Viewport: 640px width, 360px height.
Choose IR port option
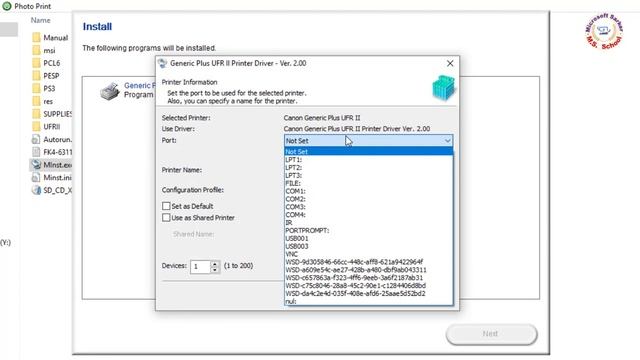(x=369, y=222)
